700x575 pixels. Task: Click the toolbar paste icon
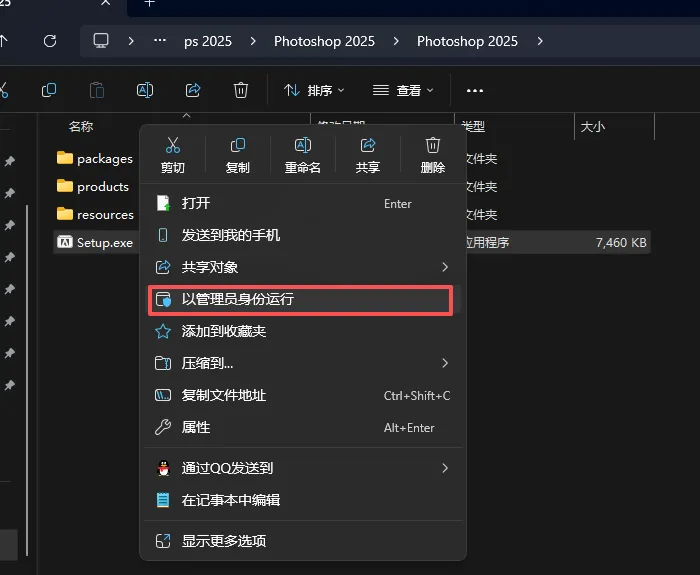tap(97, 90)
